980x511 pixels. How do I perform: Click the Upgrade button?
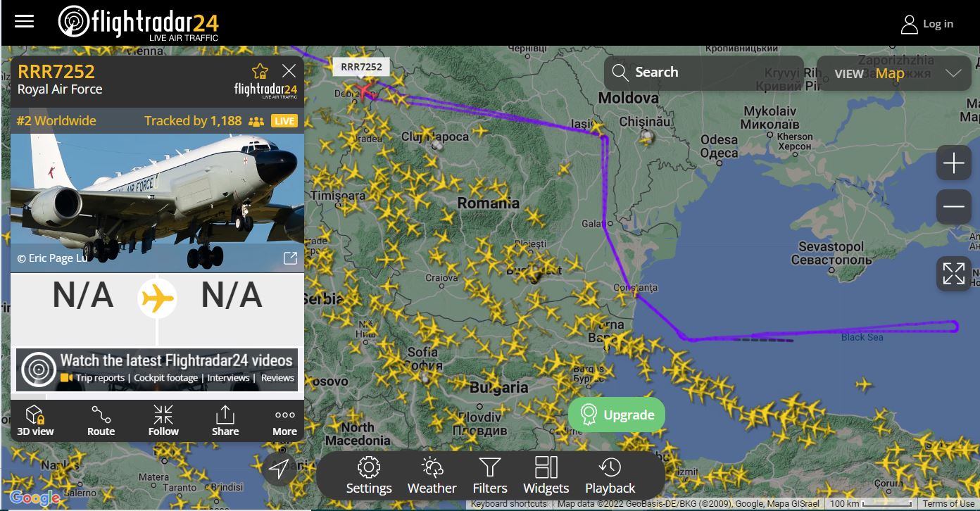pos(617,415)
